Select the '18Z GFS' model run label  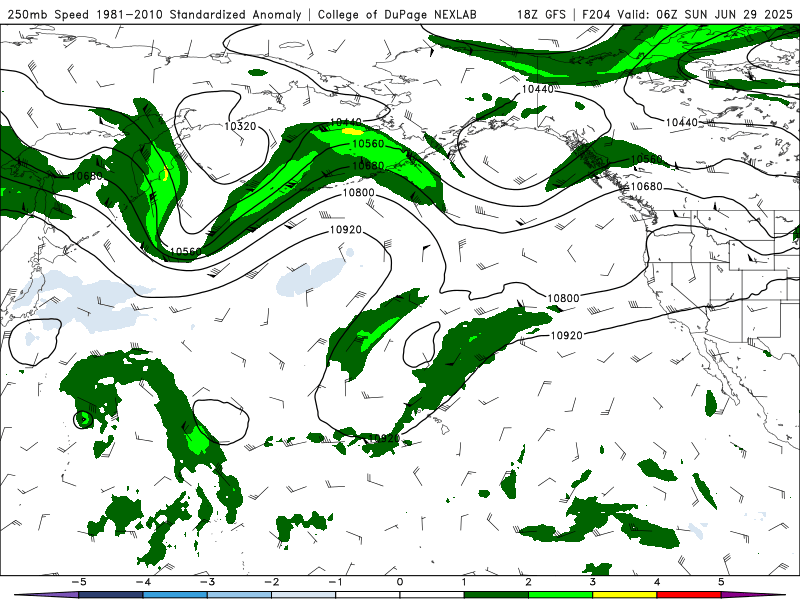541,14
